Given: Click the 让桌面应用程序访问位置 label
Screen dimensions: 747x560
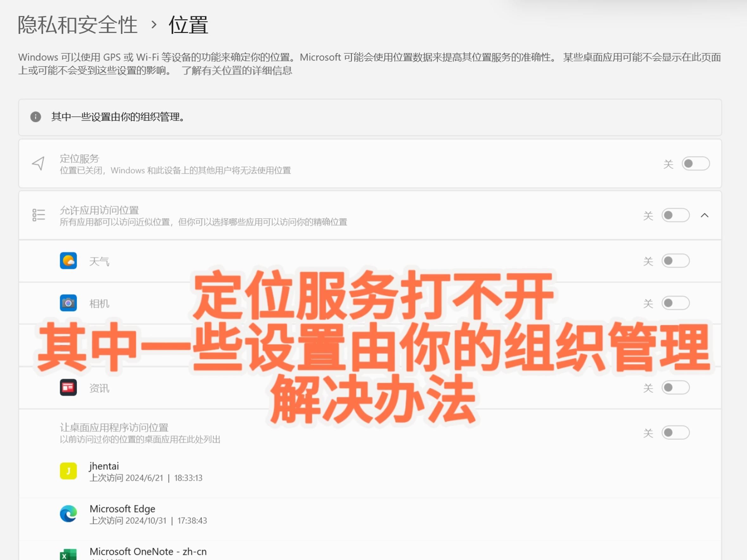Looking at the screenshot, I should [x=114, y=427].
